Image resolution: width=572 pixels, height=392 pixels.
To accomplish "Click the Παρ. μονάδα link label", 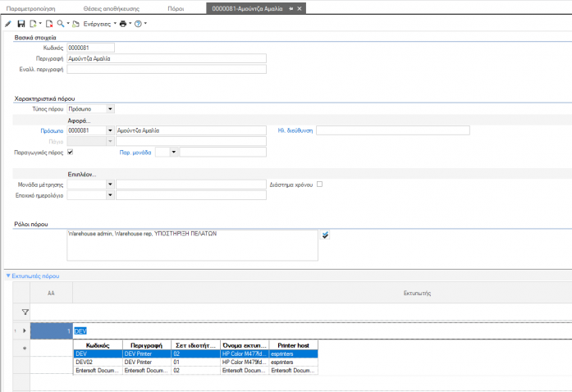I will pos(135,153).
